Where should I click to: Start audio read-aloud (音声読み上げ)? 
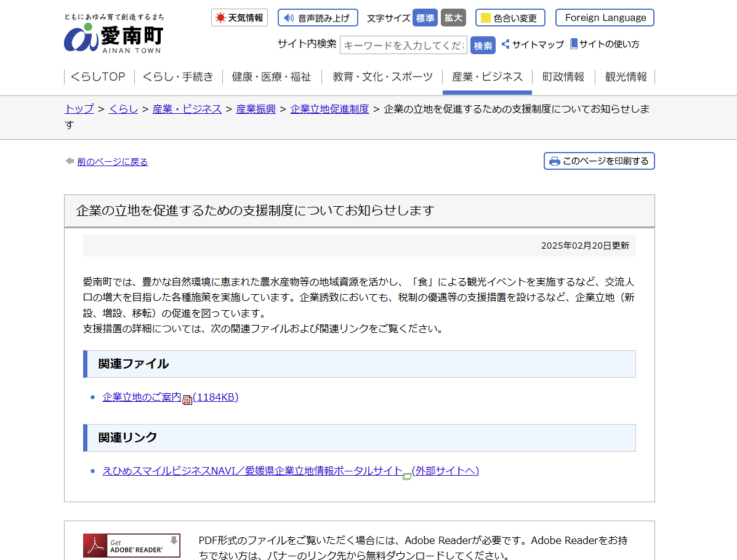tap(318, 18)
